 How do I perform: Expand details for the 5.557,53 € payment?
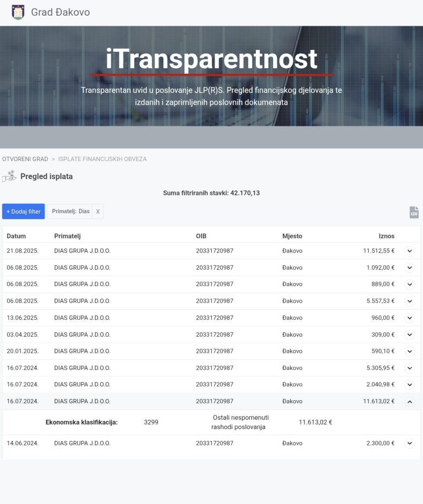tap(410, 301)
